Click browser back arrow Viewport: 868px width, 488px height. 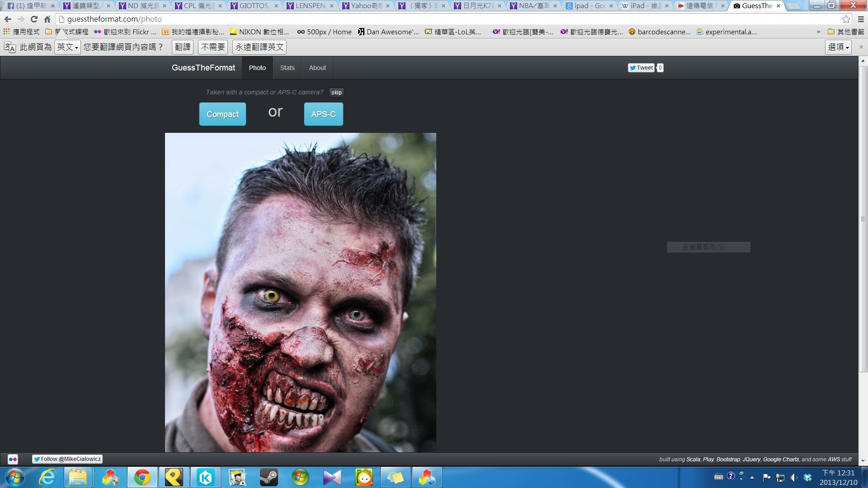click(8, 19)
